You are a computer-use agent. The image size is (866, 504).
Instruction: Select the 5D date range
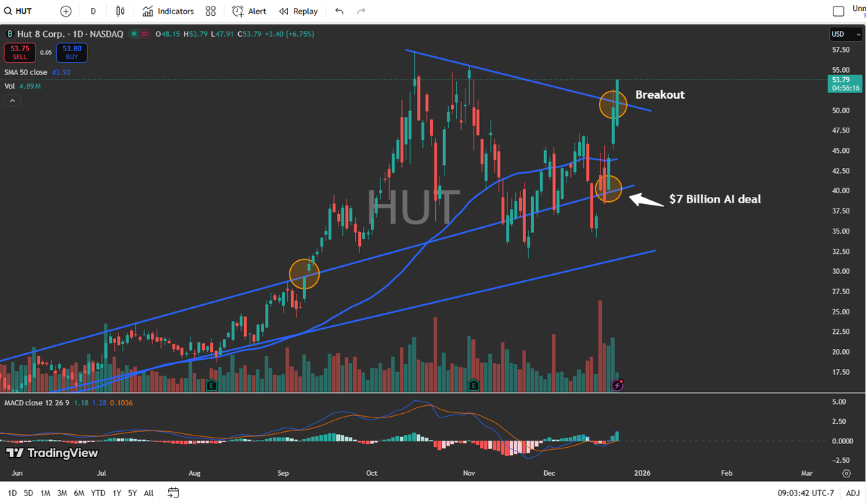[x=28, y=493]
